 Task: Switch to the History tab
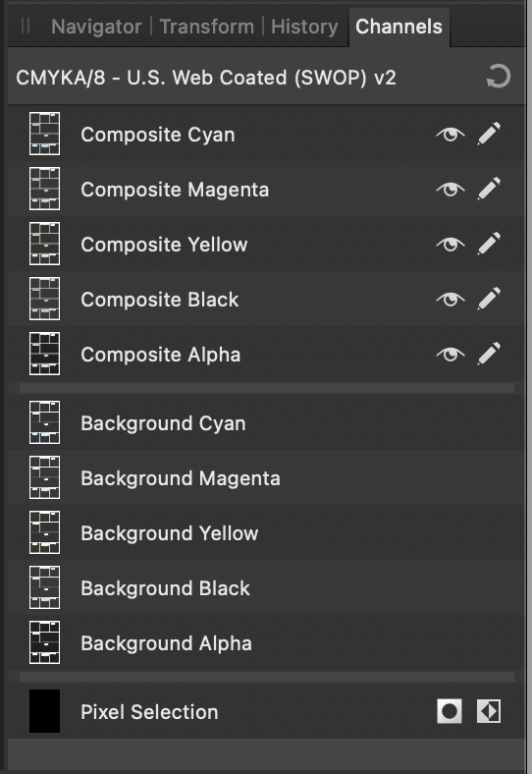(304, 27)
